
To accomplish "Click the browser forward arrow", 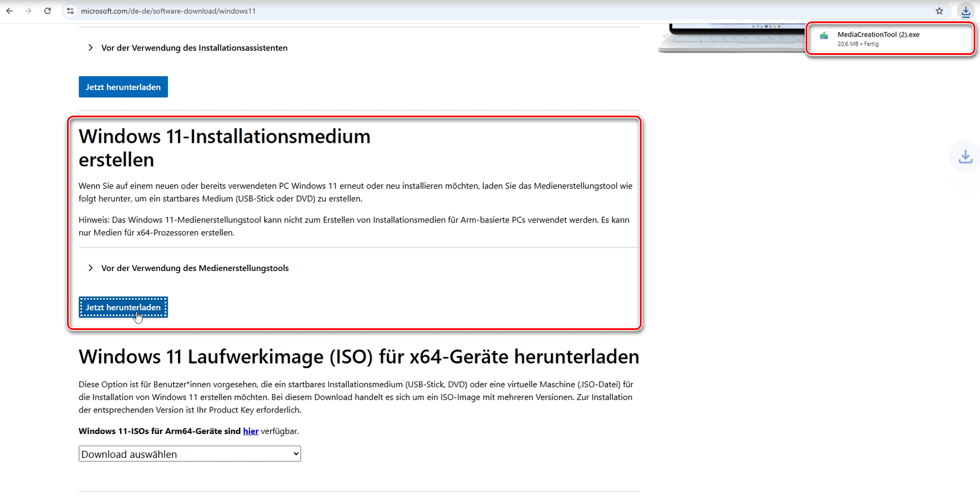I will [x=28, y=11].
